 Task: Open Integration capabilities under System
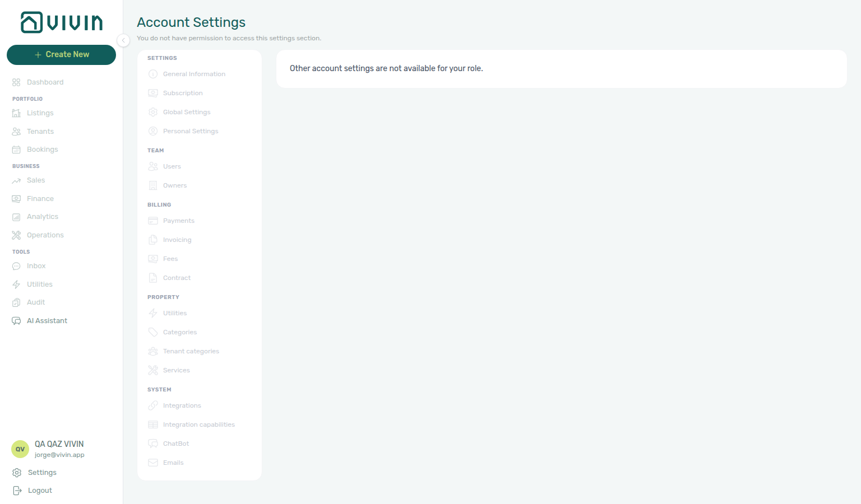(x=199, y=424)
